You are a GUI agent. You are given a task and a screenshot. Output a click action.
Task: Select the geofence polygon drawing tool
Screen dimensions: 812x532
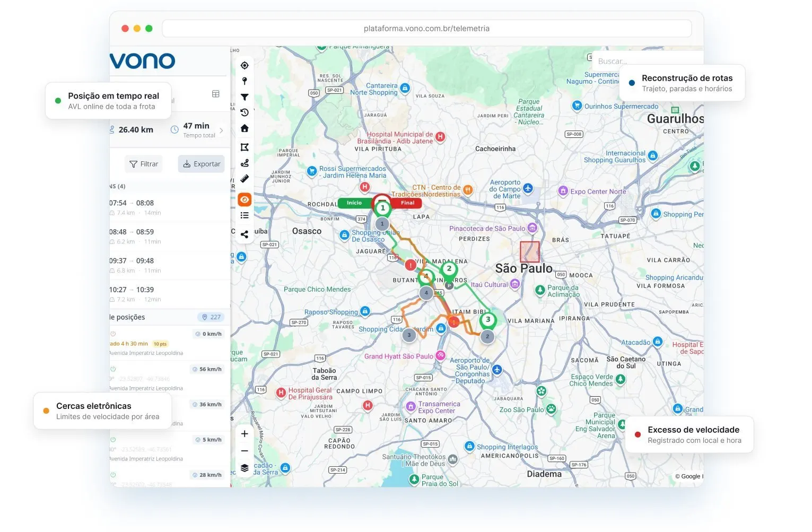(x=245, y=147)
